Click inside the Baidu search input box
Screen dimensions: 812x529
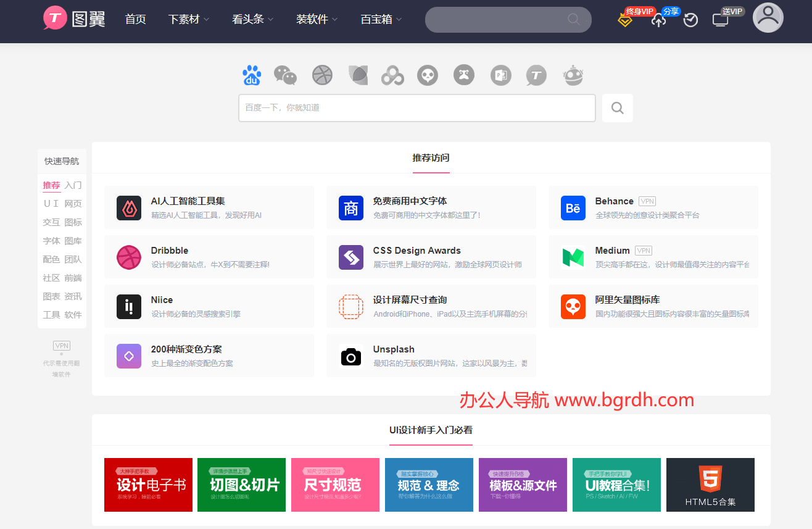point(417,107)
